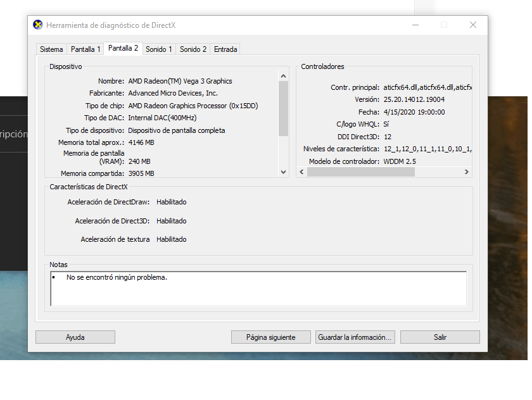Minimize the DirectX diagnostic window

(415, 25)
